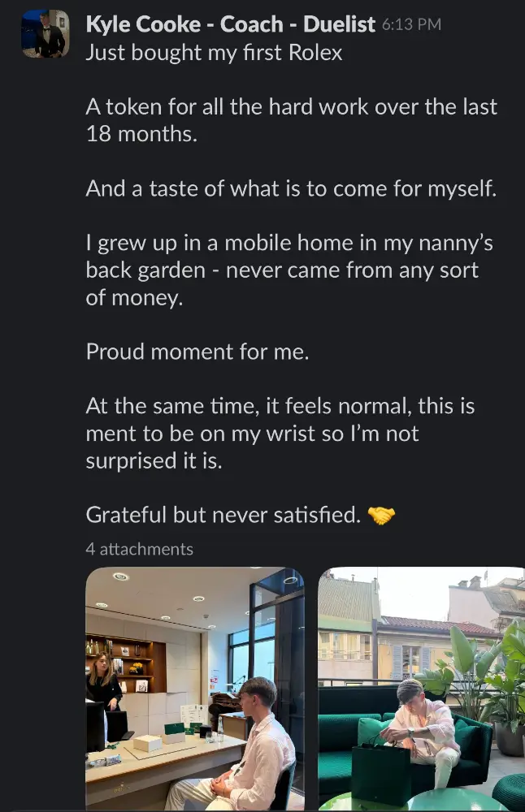Viewport: 525px width, 812px height.
Task: Open the second attachment photo of the terrace
Action: click(x=421, y=689)
